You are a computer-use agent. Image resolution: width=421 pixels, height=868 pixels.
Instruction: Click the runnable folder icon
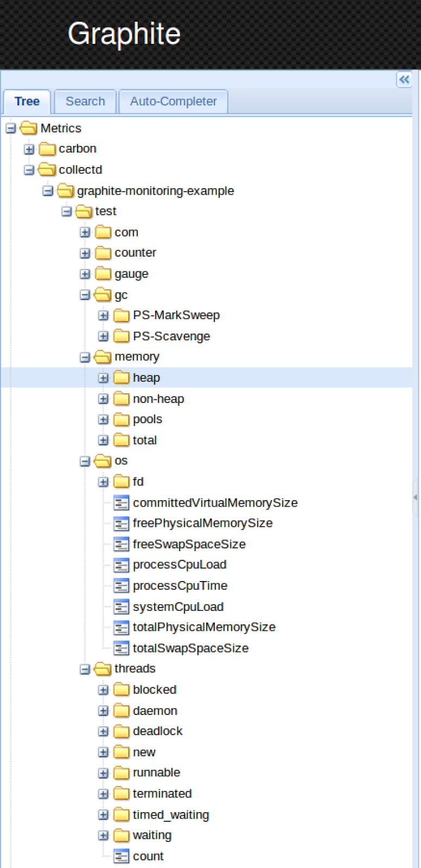[122, 773]
